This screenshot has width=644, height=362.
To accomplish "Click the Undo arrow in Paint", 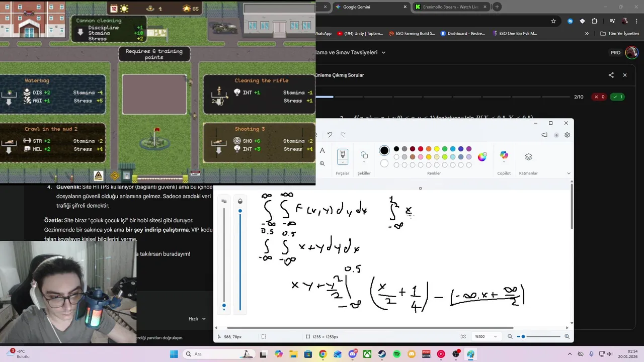I will pyautogui.click(x=330, y=135).
